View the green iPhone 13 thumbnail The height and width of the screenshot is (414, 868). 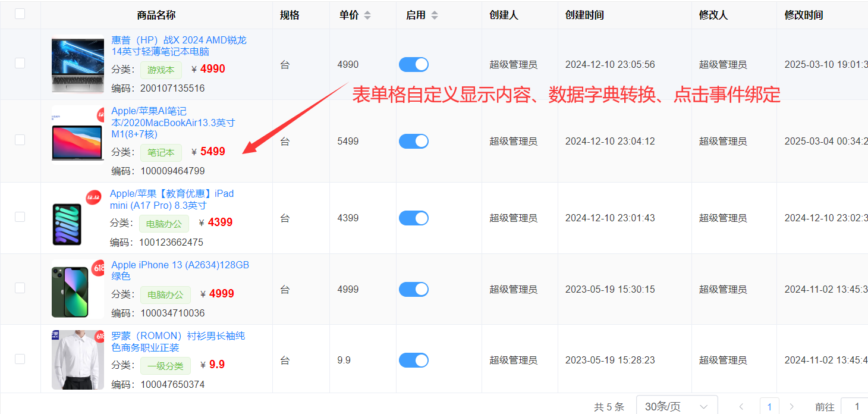[x=78, y=289]
